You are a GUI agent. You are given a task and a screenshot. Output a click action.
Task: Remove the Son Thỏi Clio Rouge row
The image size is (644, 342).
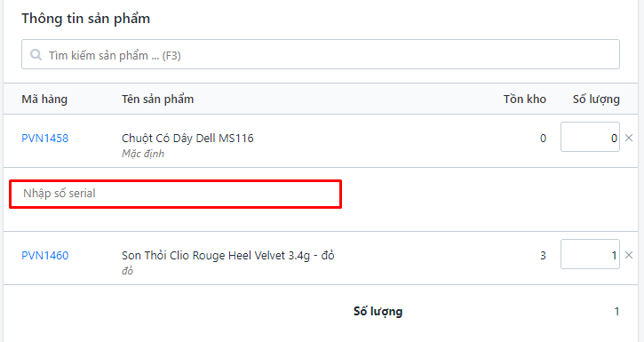629,255
